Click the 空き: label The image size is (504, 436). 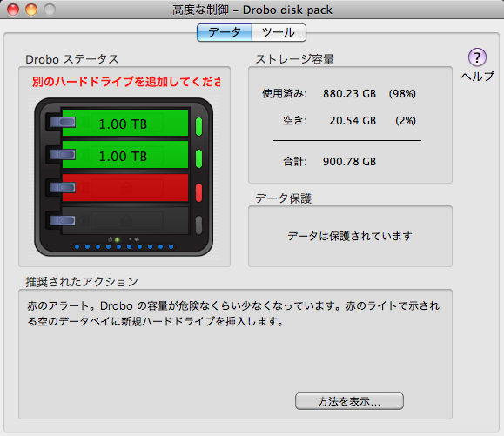[x=295, y=121]
